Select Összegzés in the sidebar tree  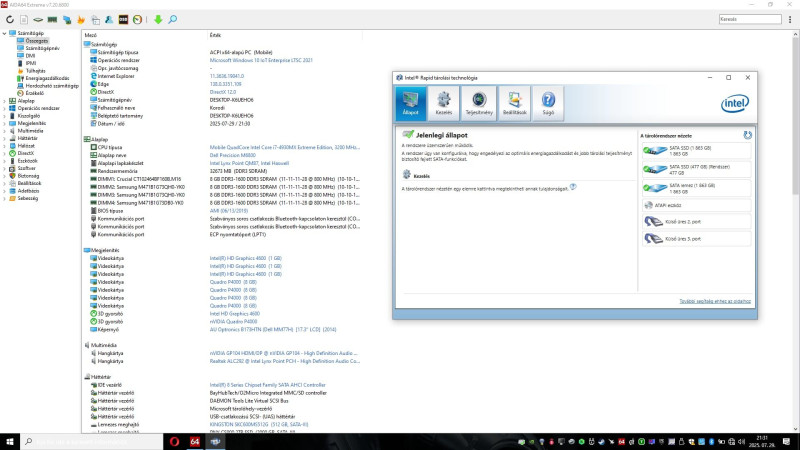click(37, 40)
